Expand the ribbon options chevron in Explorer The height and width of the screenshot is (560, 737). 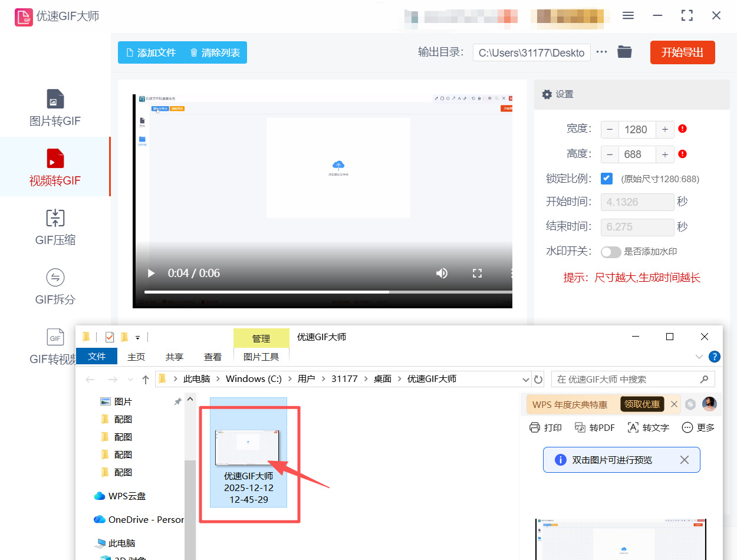point(699,356)
